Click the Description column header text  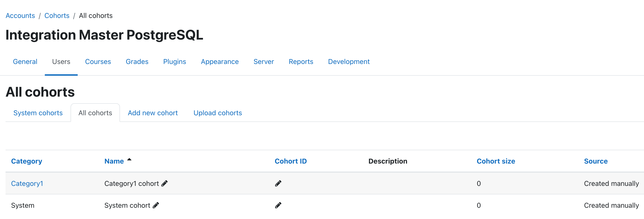[388, 161]
